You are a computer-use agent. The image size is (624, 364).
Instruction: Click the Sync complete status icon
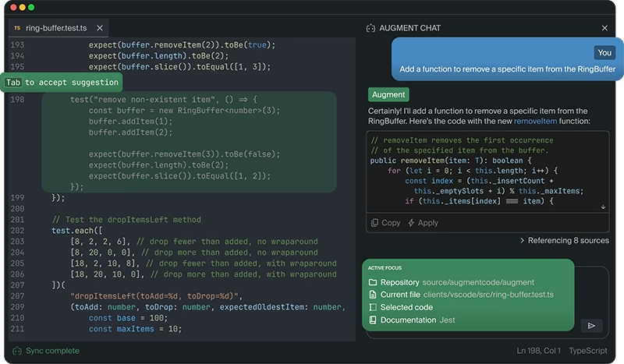pos(17,351)
